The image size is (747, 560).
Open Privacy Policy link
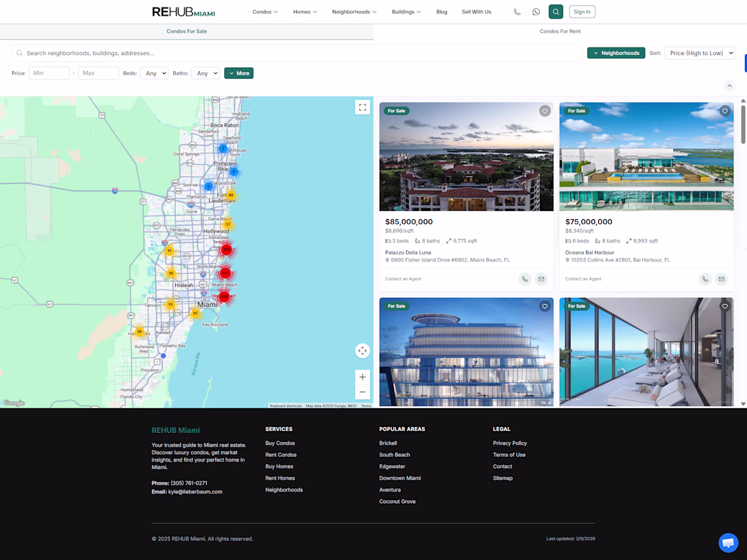pyautogui.click(x=510, y=443)
